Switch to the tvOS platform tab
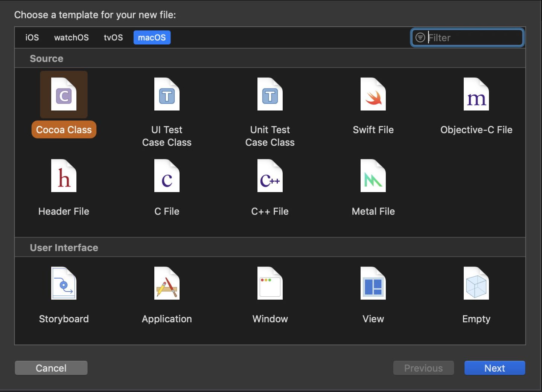Viewport: 542px width, 392px height. 113,38
